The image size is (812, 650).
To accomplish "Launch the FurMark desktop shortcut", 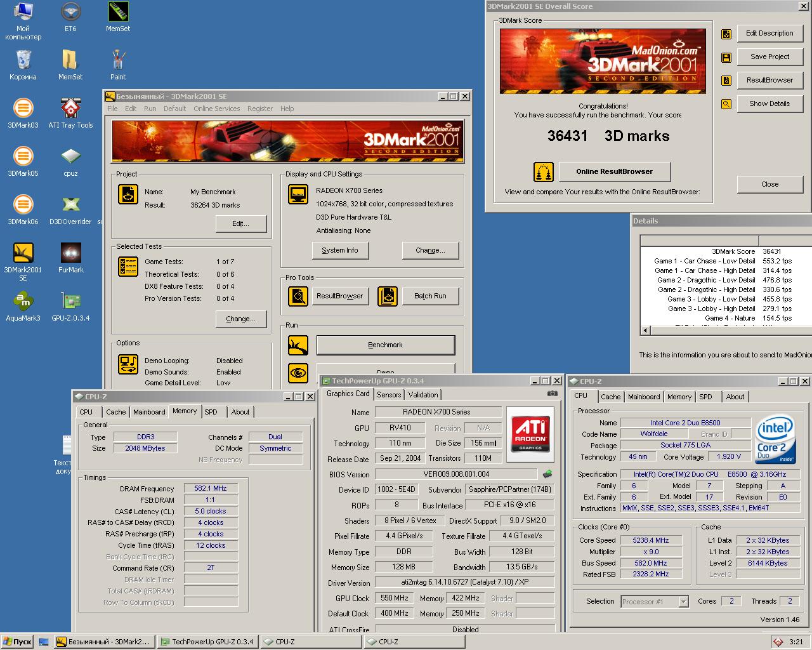I will click(70, 258).
